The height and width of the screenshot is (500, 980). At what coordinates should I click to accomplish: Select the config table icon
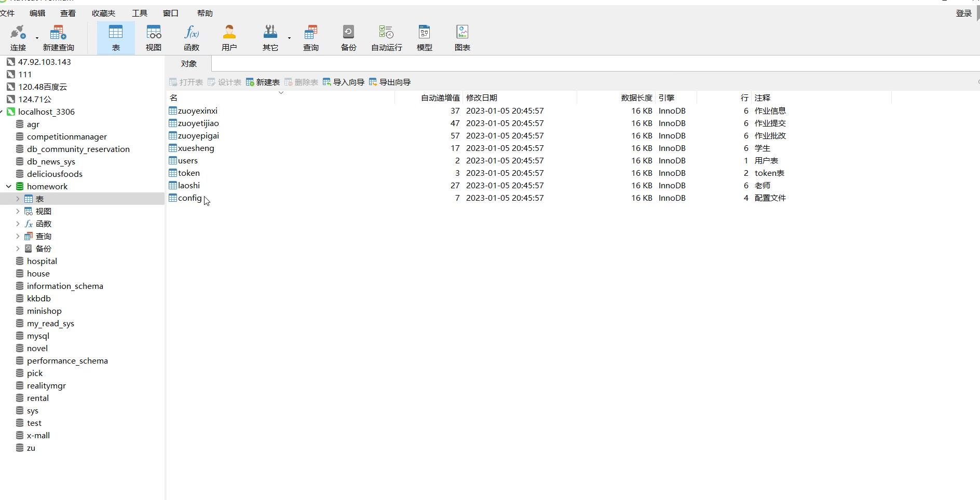pos(173,198)
